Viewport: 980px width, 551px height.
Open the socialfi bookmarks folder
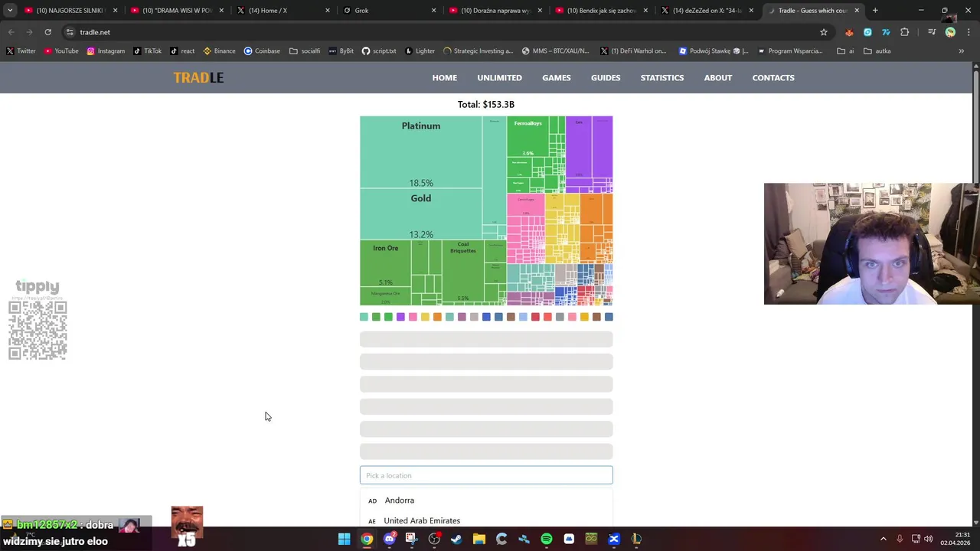point(305,51)
